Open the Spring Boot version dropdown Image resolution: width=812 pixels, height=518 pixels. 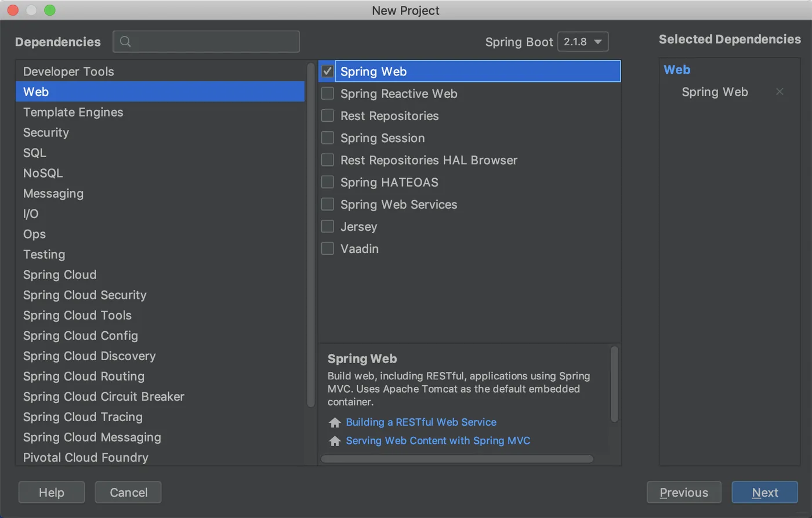tap(583, 42)
